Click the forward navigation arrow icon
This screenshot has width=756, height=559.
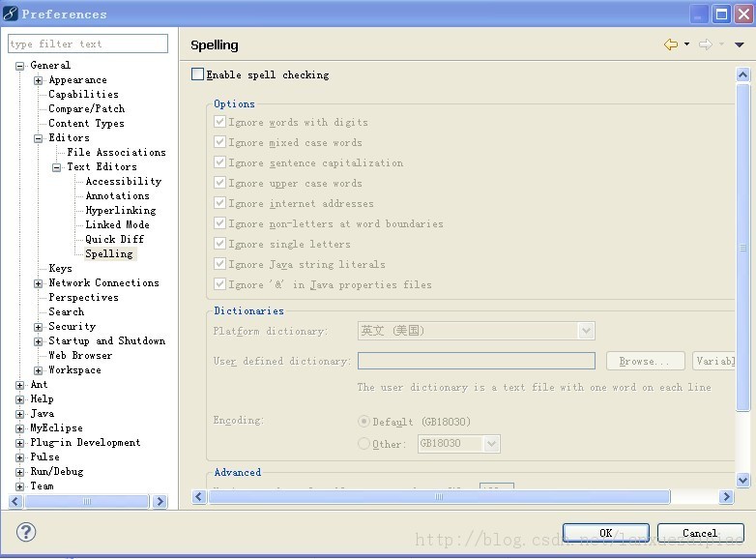pos(706,44)
